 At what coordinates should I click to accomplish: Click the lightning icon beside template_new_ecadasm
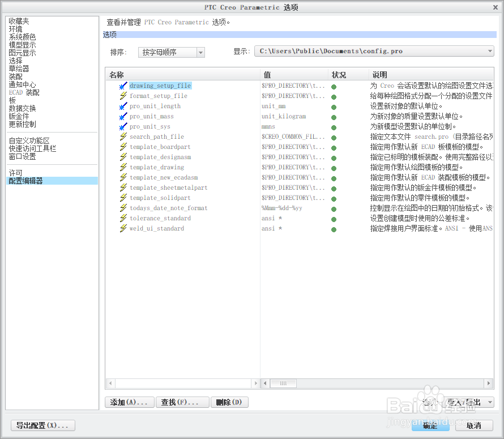123,177
